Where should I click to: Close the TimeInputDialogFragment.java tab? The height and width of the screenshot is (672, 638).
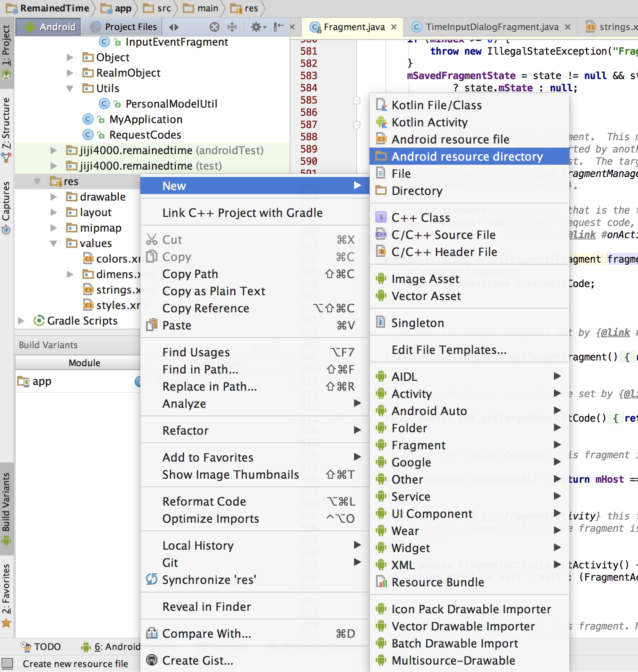(x=567, y=27)
